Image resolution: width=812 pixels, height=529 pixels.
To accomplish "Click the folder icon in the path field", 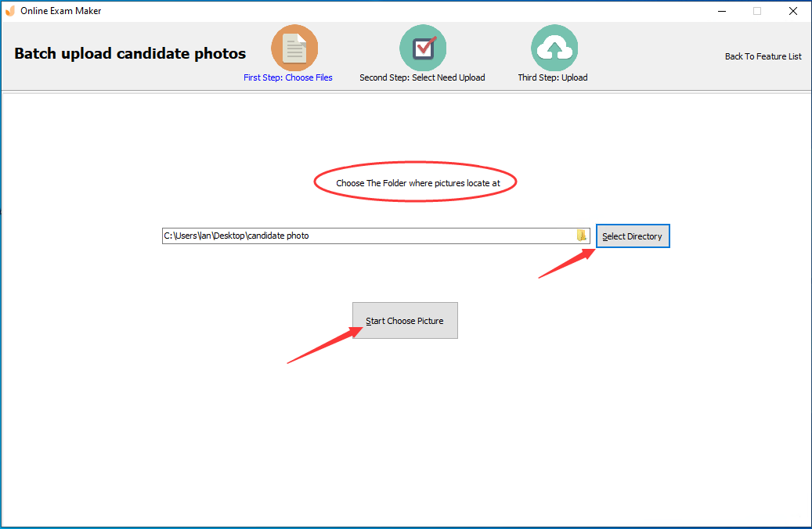I will (582, 236).
